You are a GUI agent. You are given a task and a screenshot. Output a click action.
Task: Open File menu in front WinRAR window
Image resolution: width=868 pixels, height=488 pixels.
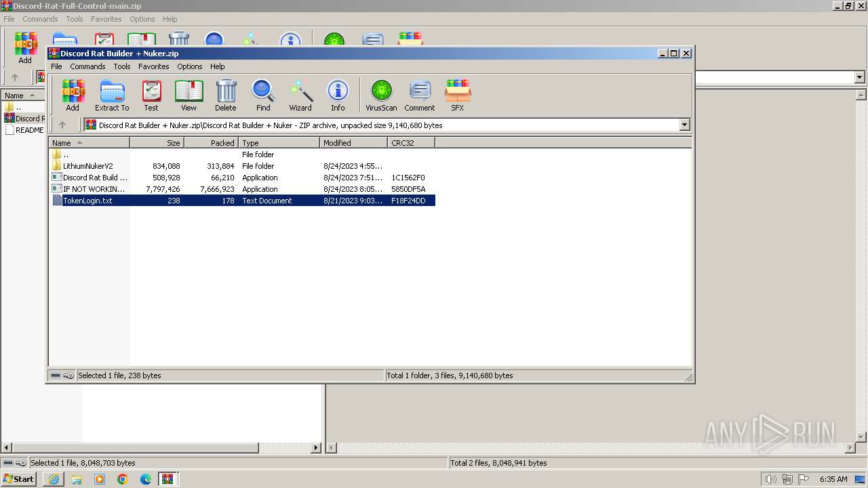(56, 66)
